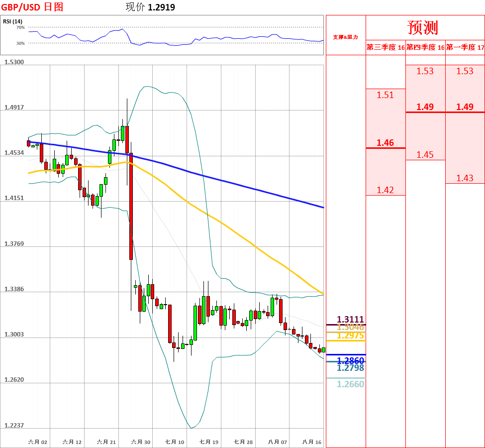Select the 1.2660 lowest support level label
This screenshot has width=485, height=448.
point(351,384)
